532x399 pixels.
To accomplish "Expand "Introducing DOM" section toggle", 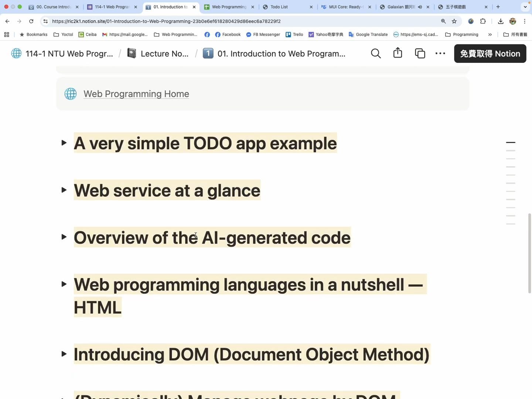I will click(x=64, y=354).
